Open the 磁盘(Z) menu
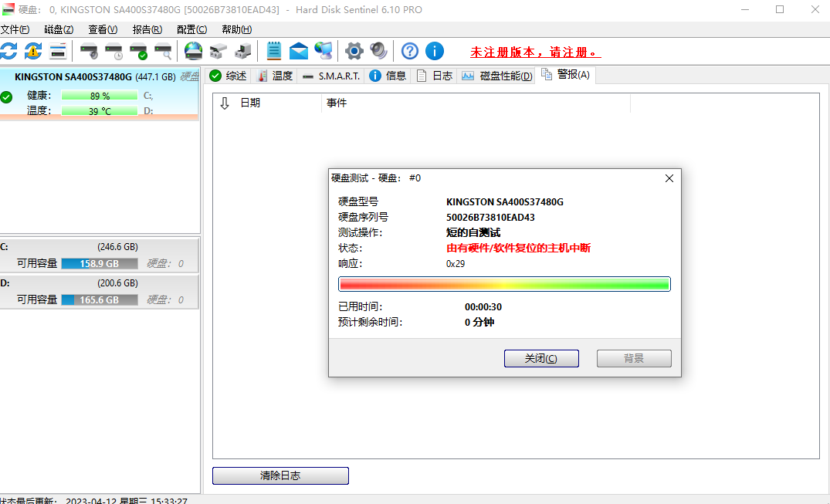Screen dimensions: 830x504 point(59,29)
